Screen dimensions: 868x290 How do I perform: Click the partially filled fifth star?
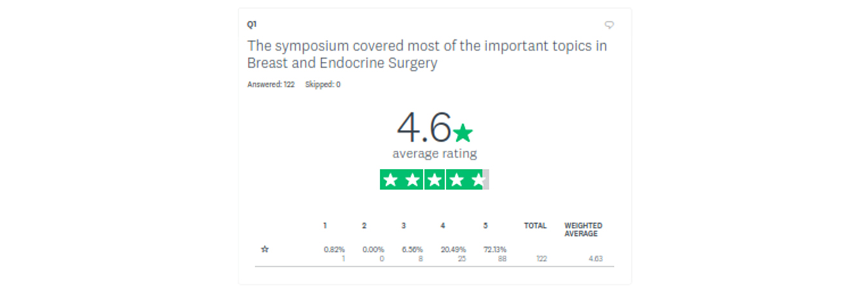[x=478, y=180]
